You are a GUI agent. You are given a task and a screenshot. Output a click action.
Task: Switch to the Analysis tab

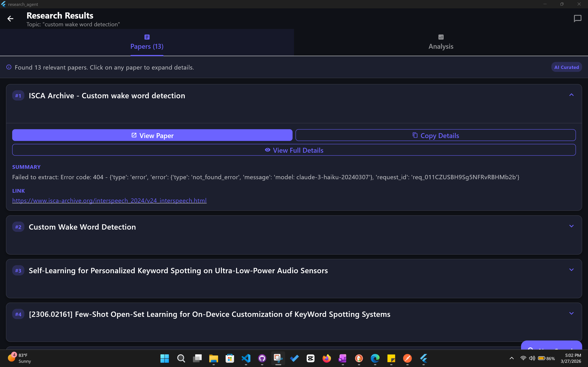point(441,42)
